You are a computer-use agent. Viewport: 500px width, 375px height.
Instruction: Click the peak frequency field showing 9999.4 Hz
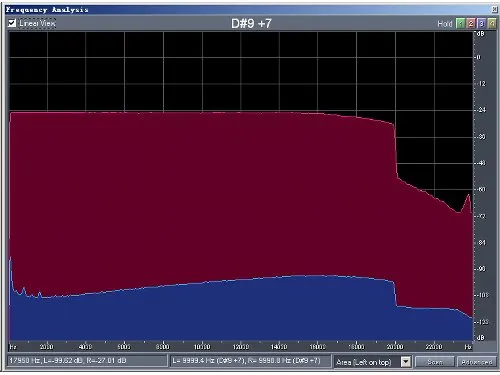[x=249, y=361]
